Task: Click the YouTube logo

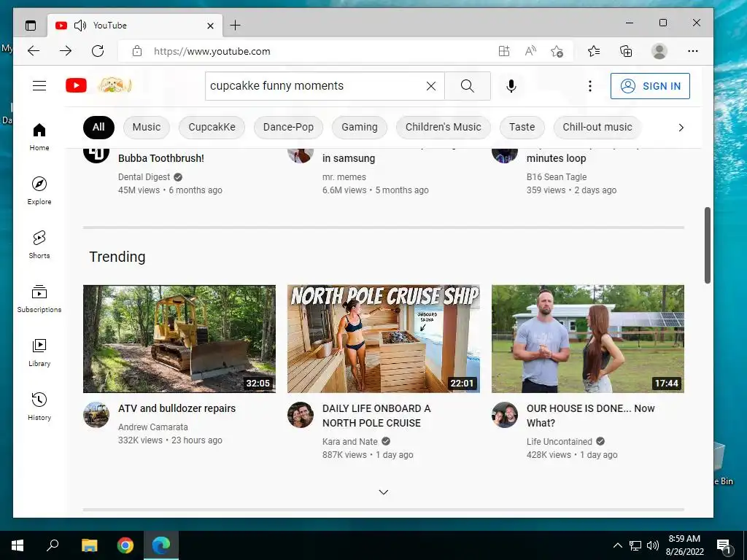Action: (x=76, y=86)
